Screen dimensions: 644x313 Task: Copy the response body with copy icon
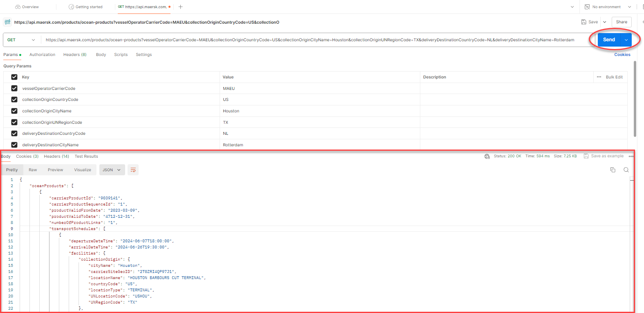pos(613,170)
